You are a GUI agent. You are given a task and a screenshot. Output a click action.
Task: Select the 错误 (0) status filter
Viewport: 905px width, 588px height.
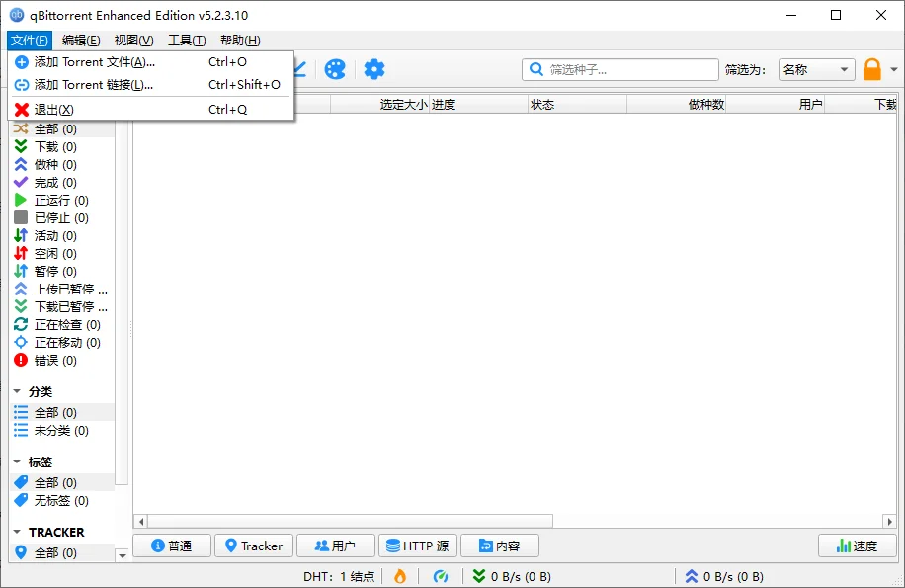[62, 360]
